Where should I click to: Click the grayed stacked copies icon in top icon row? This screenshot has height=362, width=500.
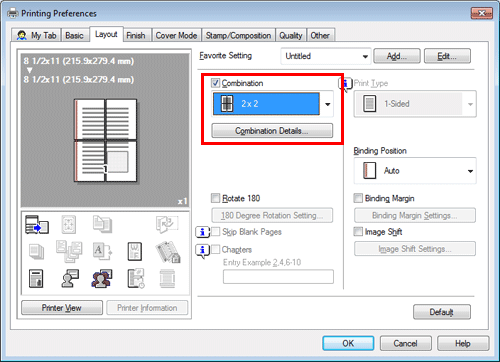[x=102, y=224]
